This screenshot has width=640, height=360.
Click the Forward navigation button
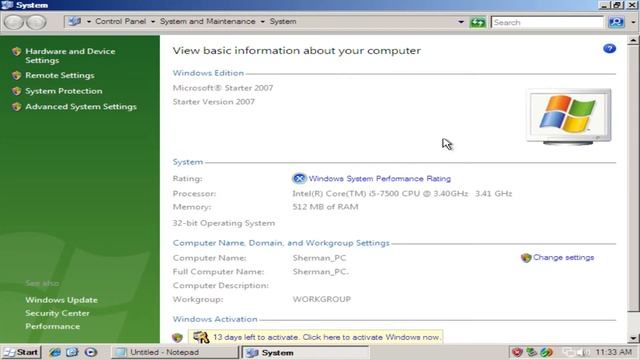point(36,22)
